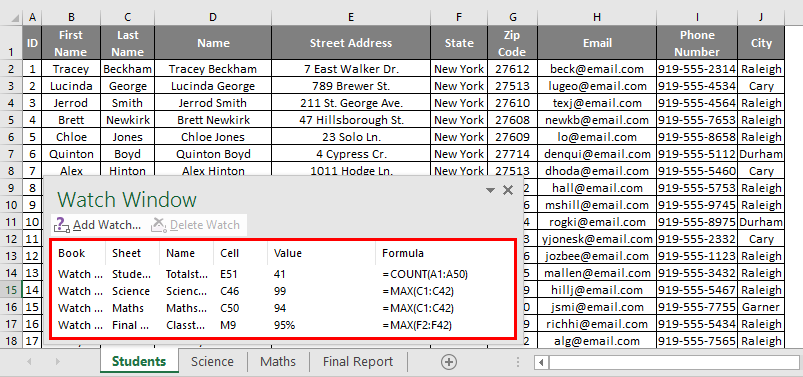803x377 pixels.
Task: Click the cell 1011 Hodge Ln.
Action: click(351, 171)
